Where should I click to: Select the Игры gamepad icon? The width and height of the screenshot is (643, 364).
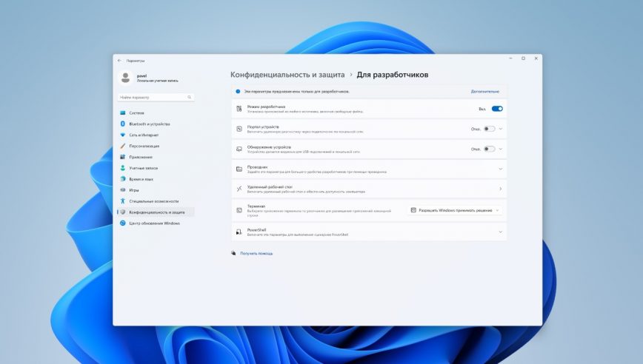[x=123, y=190]
